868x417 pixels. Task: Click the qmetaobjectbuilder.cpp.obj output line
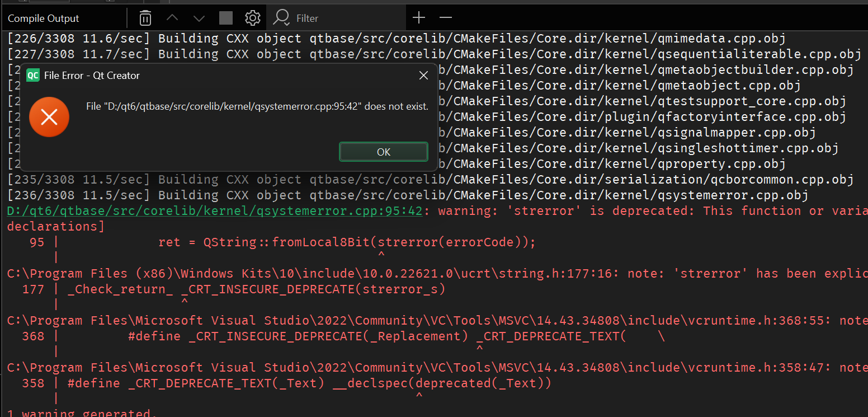tap(646, 70)
